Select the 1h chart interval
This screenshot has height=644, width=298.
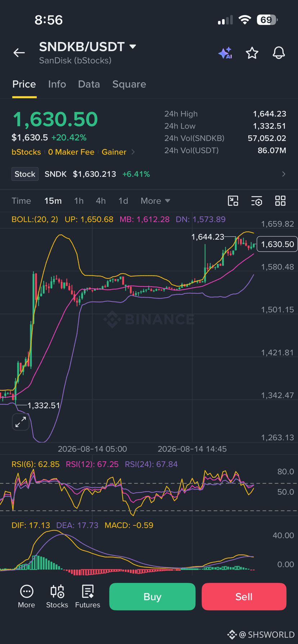click(79, 201)
